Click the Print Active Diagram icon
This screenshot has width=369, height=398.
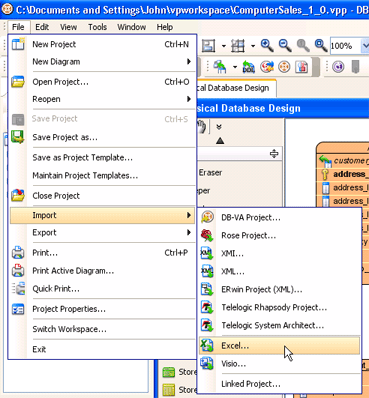18,270
